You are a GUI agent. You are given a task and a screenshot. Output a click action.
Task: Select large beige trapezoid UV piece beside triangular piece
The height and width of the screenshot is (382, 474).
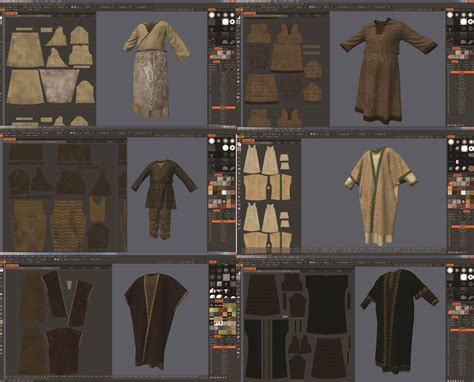[x=25, y=50]
